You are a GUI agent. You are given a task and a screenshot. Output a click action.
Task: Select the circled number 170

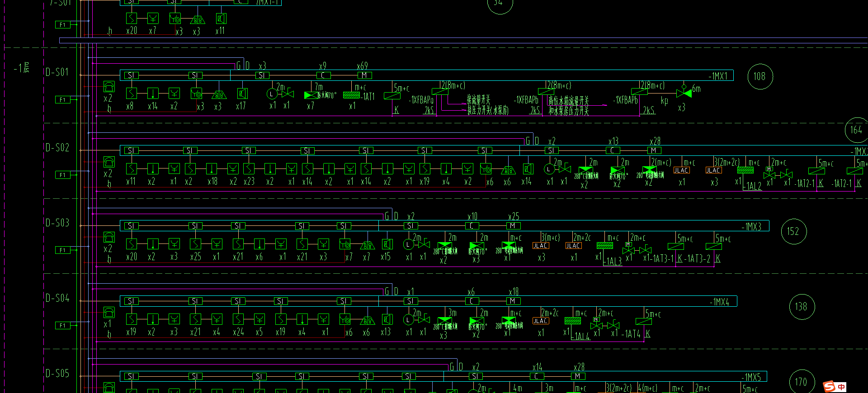pos(802,382)
